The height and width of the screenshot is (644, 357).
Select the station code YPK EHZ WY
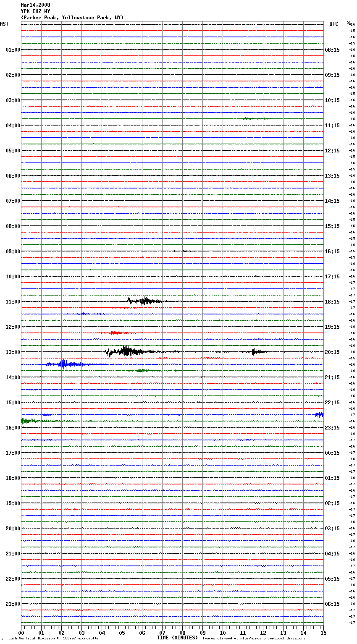point(35,11)
